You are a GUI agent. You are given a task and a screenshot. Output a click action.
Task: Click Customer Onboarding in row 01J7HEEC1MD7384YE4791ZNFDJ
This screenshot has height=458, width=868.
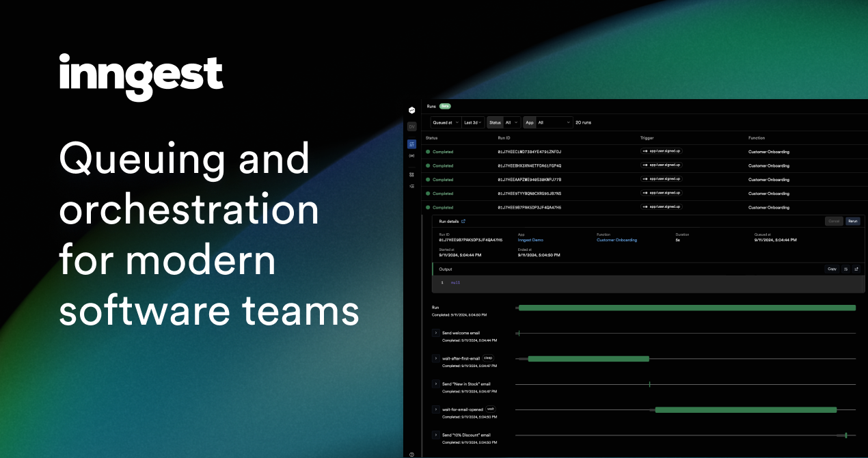pyautogui.click(x=769, y=152)
